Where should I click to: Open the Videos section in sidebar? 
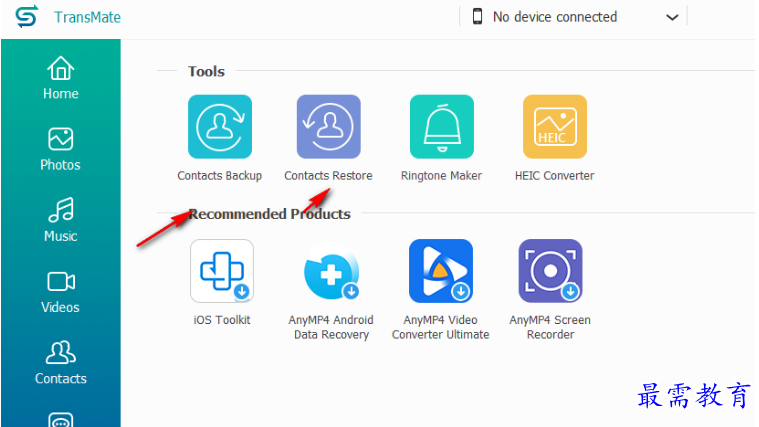point(61,292)
